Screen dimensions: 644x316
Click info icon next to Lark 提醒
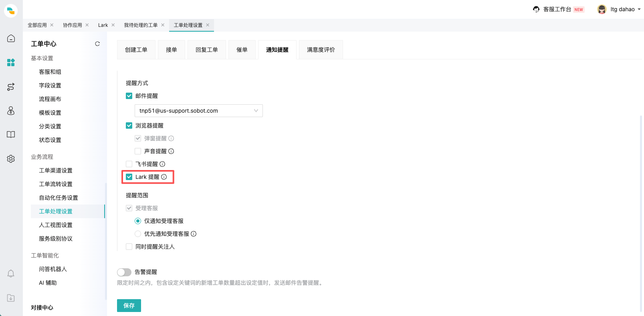(x=164, y=177)
